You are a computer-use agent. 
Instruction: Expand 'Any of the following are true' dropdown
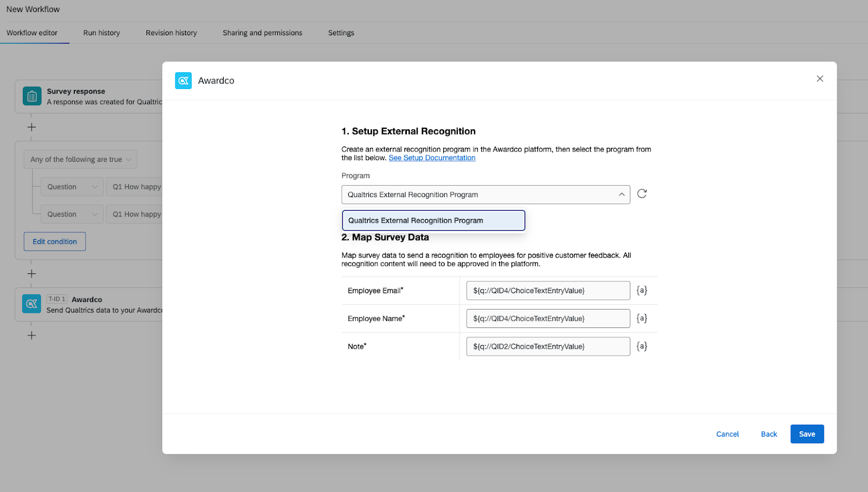[x=80, y=160]
